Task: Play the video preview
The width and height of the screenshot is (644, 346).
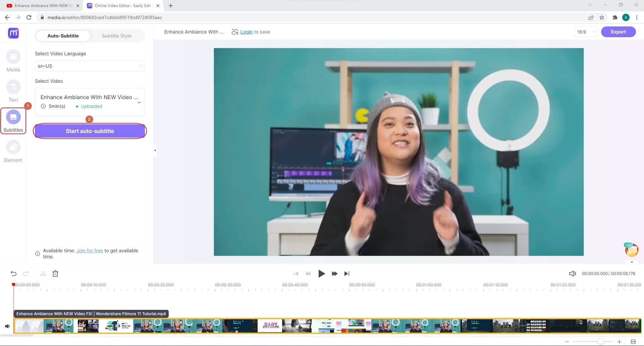Action: click(321, 274)
